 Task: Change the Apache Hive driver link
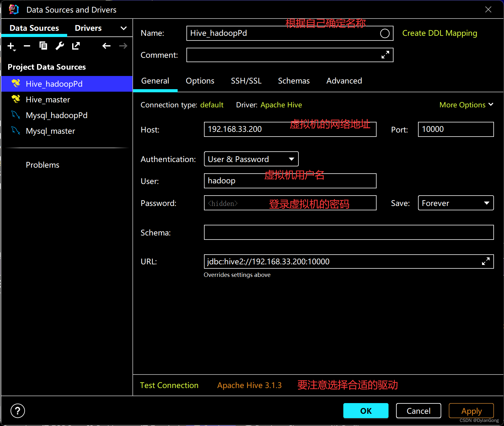[x=281, y=105]
